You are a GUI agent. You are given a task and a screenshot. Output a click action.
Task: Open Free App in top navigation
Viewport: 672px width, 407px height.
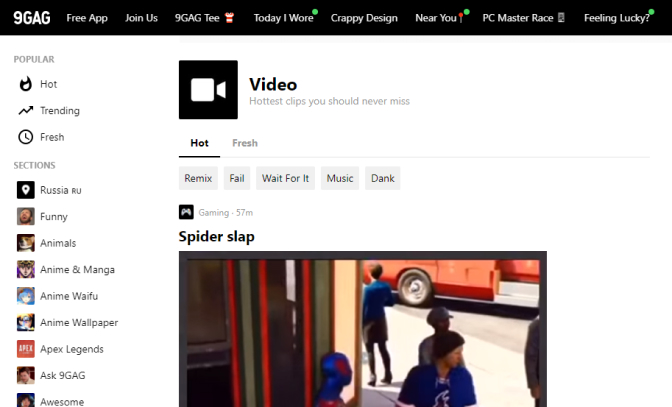tap(87, 18)
